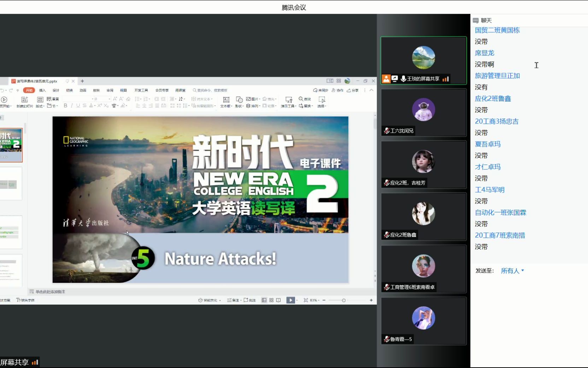Insert a new slide with 新建幻灯片
The image size is (588, 368).
tap(25, 102)
